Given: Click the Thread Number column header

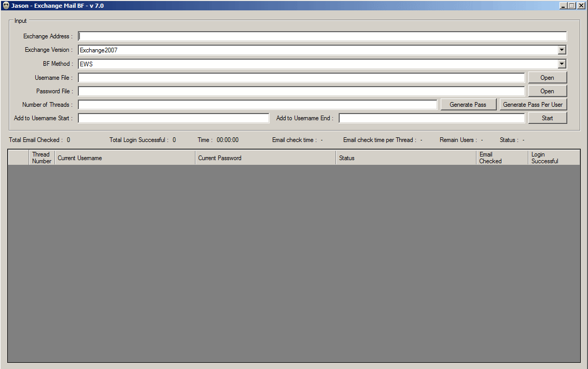Looking at the screenshot, I should click(41, 158).
